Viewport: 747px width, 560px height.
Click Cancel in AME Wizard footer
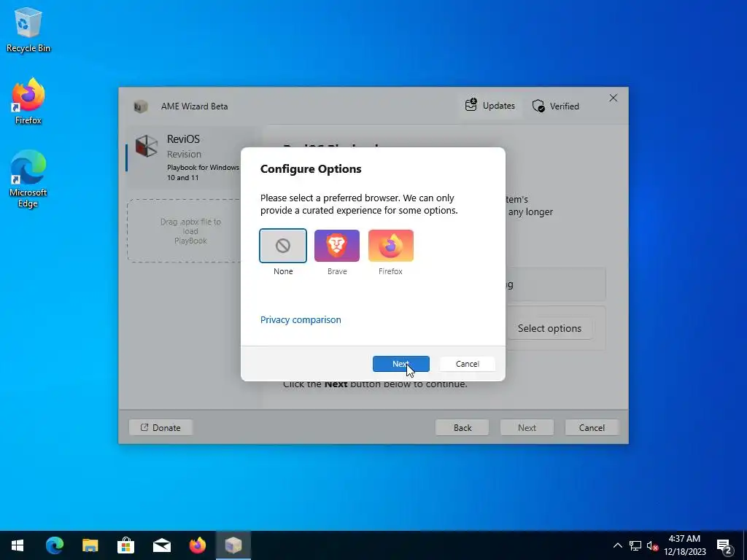(x=592, y=427)
